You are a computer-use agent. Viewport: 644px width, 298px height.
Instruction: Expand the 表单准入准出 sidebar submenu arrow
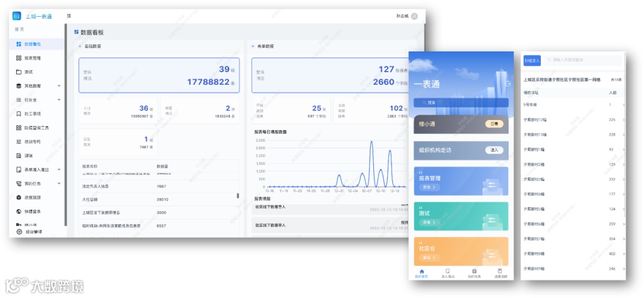(58, 170)
